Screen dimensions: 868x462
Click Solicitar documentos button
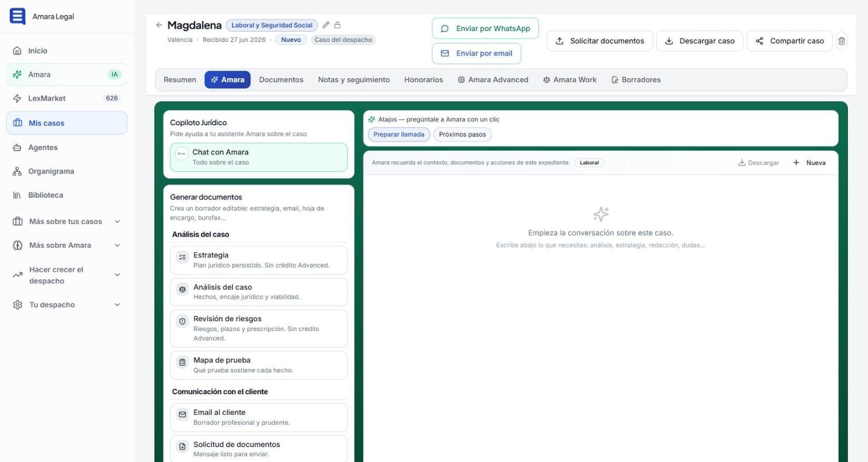[599, 41]
